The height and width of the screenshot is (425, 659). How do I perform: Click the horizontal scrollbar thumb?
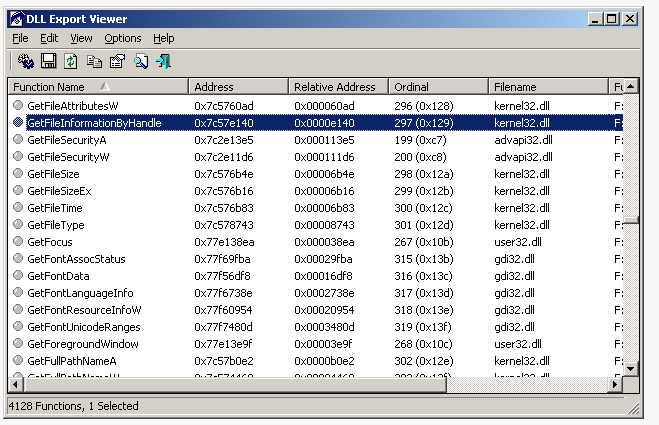[235, 384]
